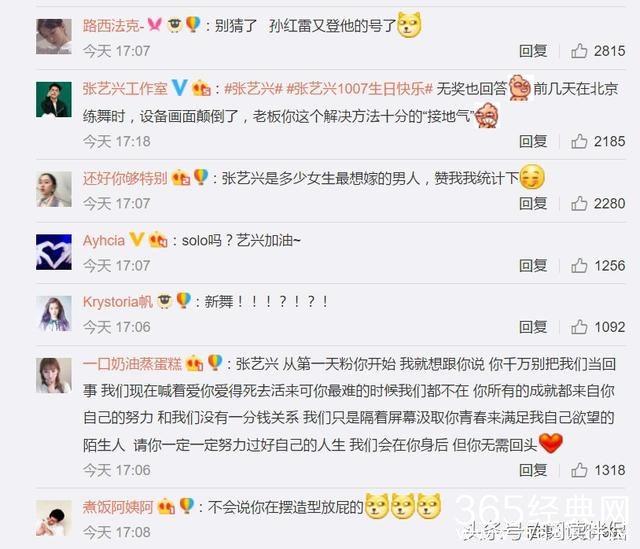Click thumbs-up on Ayhcia's comment
Screen dimensions: 640x549
click(579, 266)
